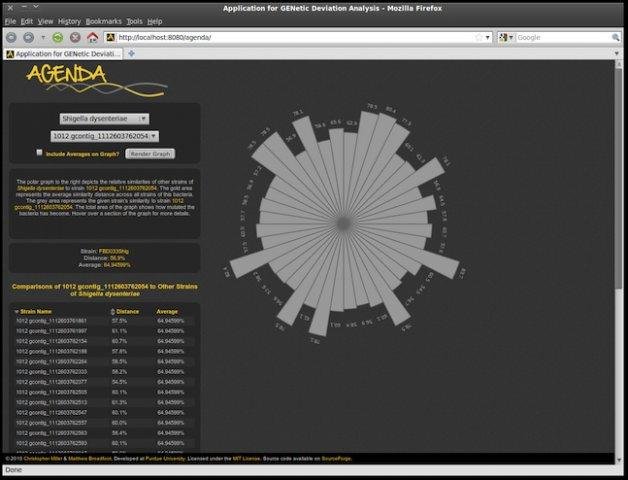
Task: Close the Firefox window with the X
Action: 10,7
